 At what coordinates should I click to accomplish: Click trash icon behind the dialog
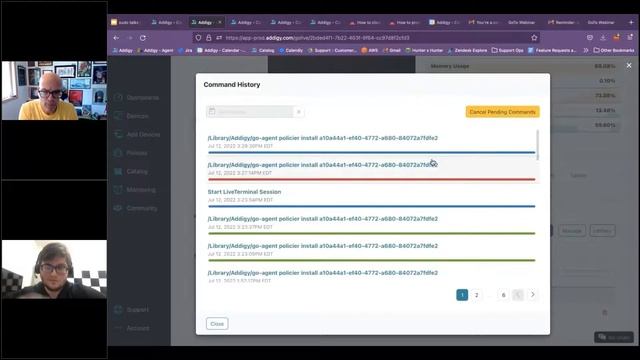(x=604, y=313)
